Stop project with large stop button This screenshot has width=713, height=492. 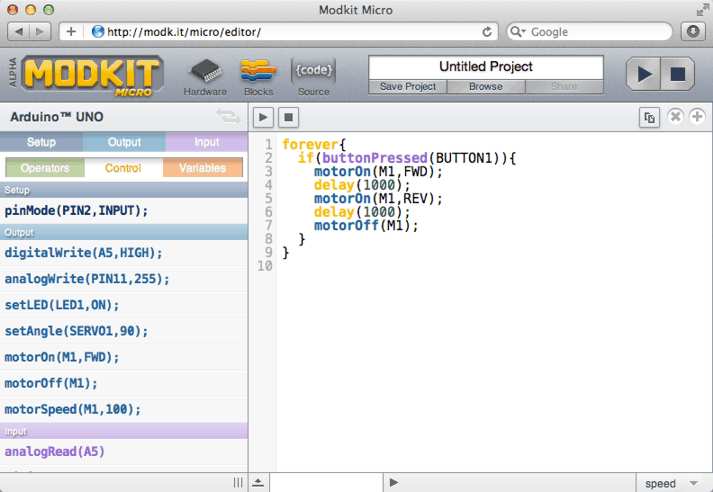(x=678, y=74)
